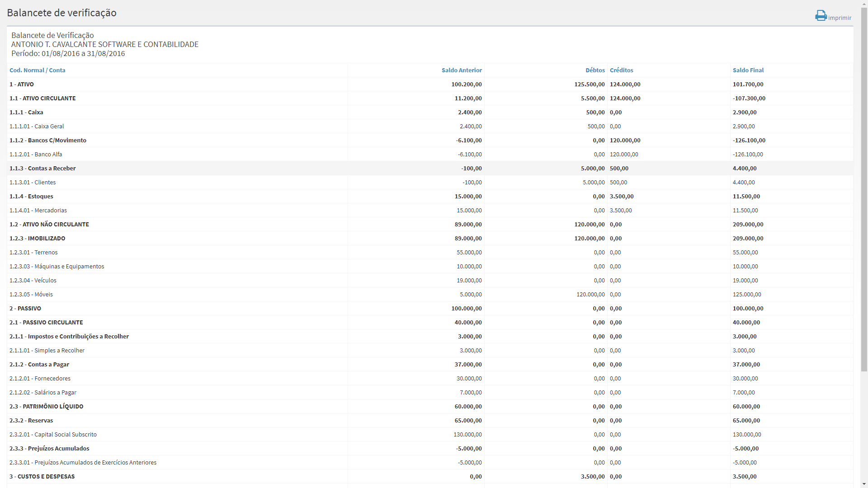Select the '2.1.2.01 - Fornecedores' account
Viewport: 868px width, 488px height.
point(430,378)
